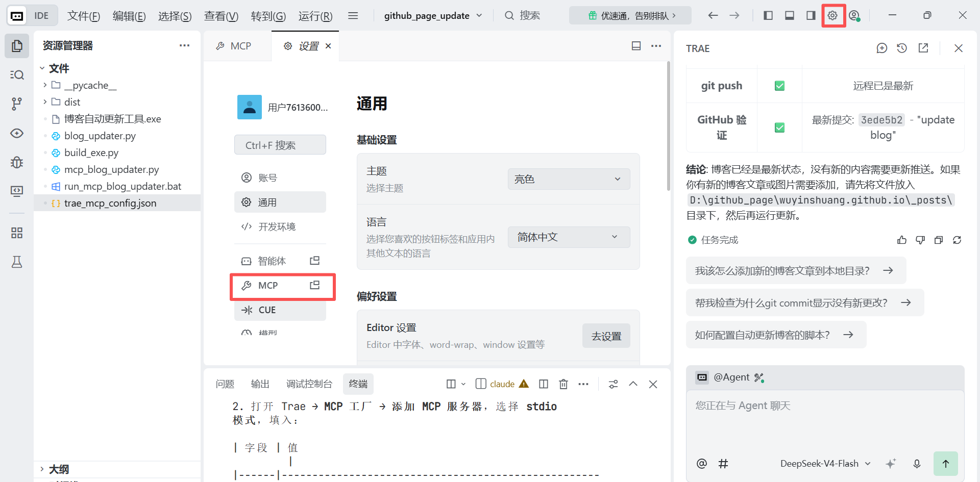
Task: Toggle the right sidebar layout icon
Action: (x=811, y=15)
